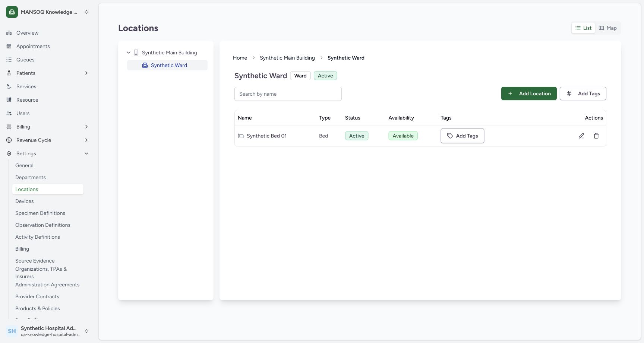This screenshot has width=644, height=343.
Task: Click the Synthetic Main Building building icon
Action: 136,53
